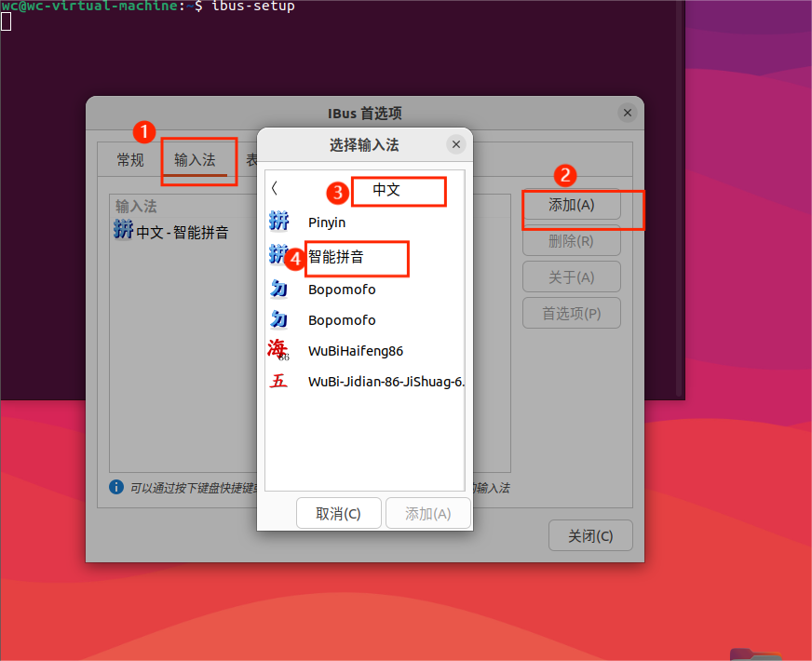Click 关闭(C) to dismiss IBus preferences

(x=590, y=535)
